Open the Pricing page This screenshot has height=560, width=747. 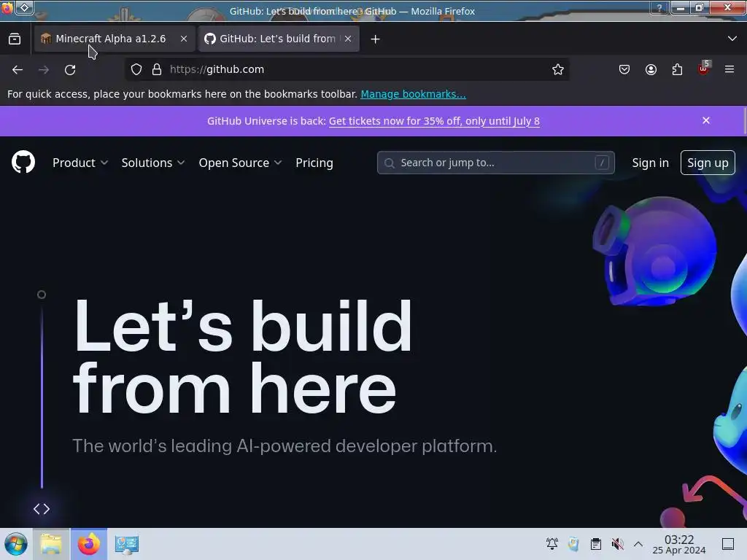[x=314, y=163]
